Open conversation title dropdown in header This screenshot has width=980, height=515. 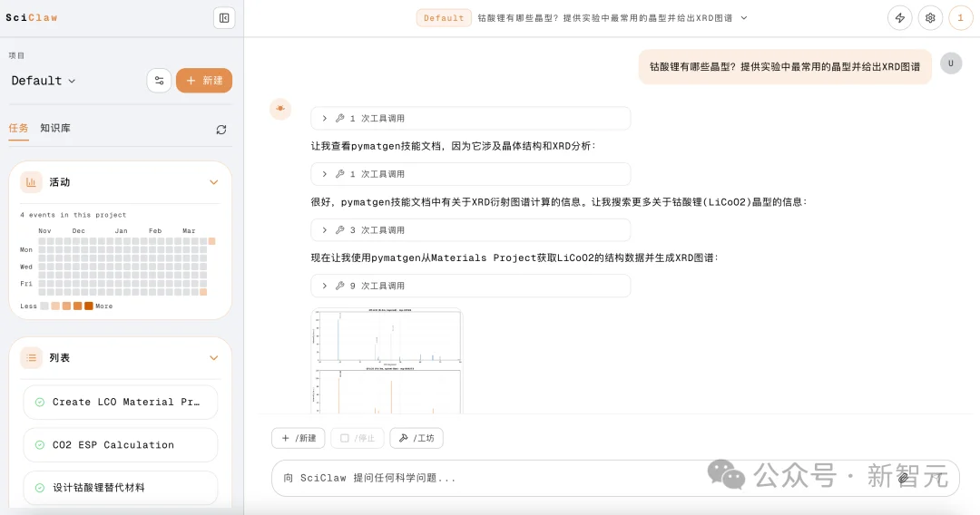coord(744,18)
